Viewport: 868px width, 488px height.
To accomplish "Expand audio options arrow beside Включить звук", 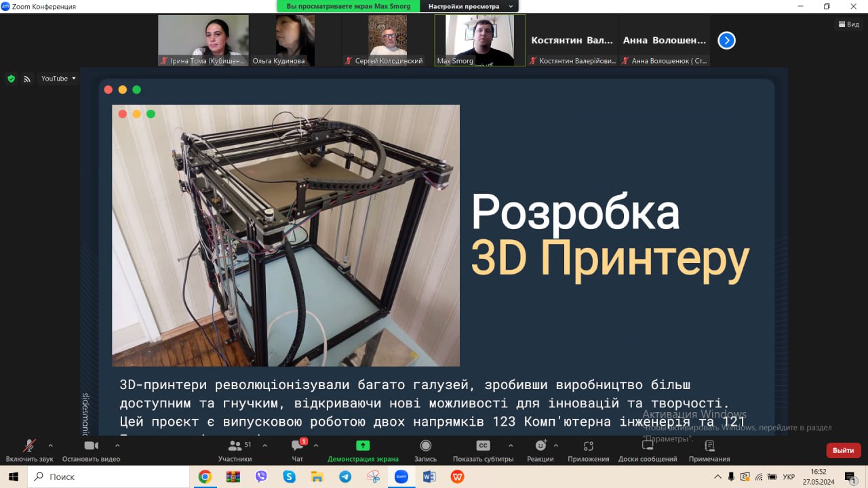I will click(x=50, y=445).
